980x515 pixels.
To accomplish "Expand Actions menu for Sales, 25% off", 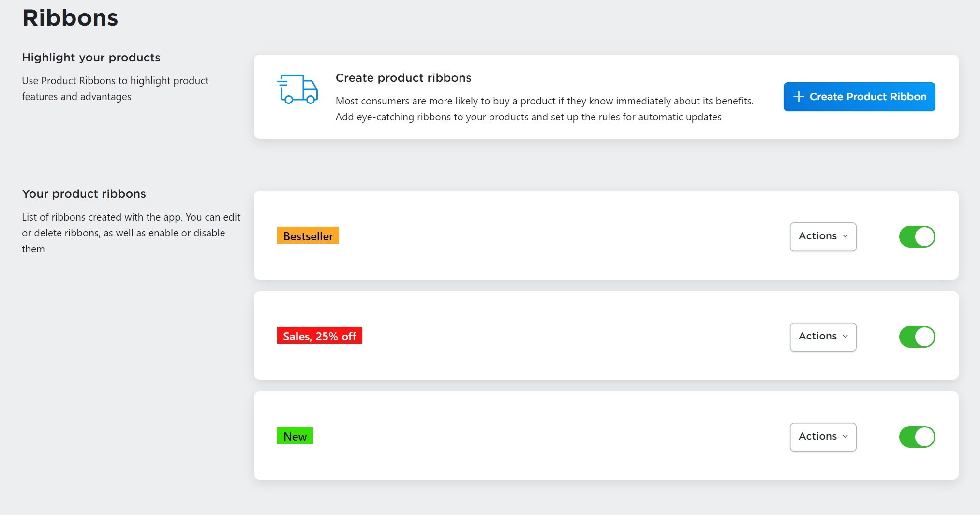I will [823, 337].
